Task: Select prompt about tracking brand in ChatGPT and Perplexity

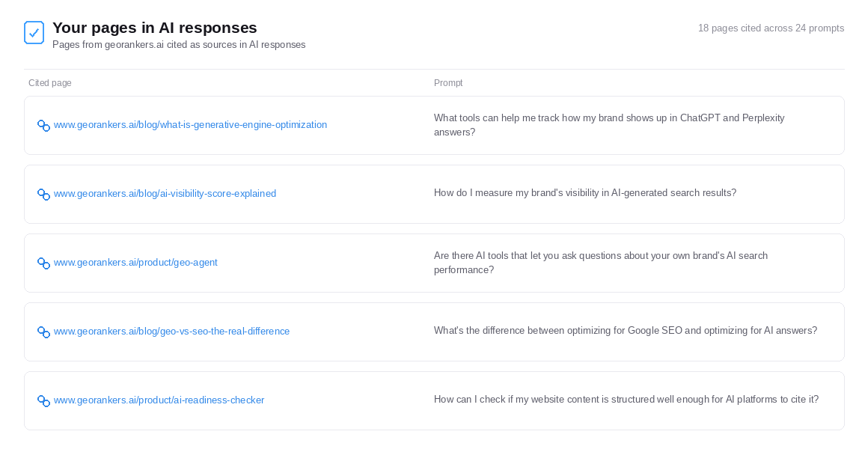Action: tap(609, 125)
